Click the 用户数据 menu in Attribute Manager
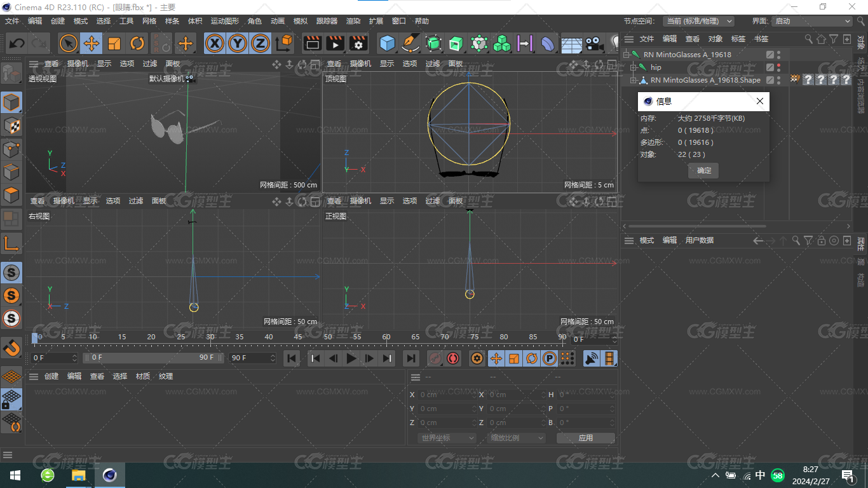This screenshot has width=868, height=488. [x=700, y=240]
